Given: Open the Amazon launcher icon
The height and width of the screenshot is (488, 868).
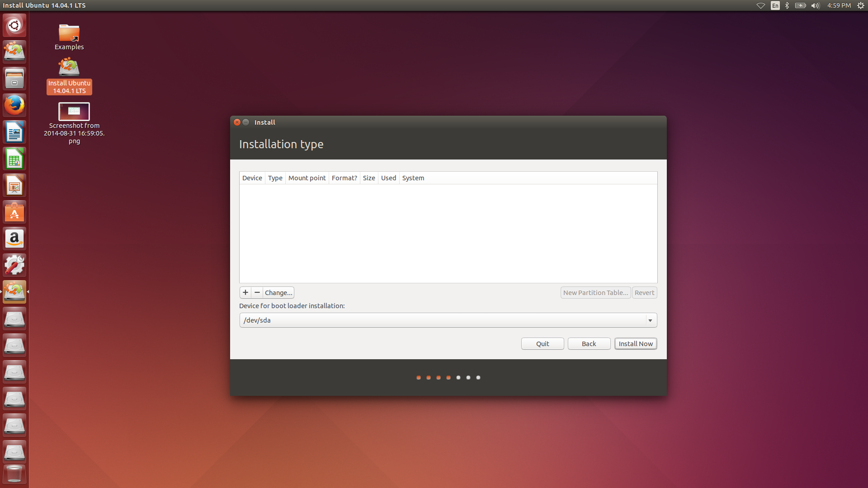Looking at the screenshot, I should [x=14, y=239].
